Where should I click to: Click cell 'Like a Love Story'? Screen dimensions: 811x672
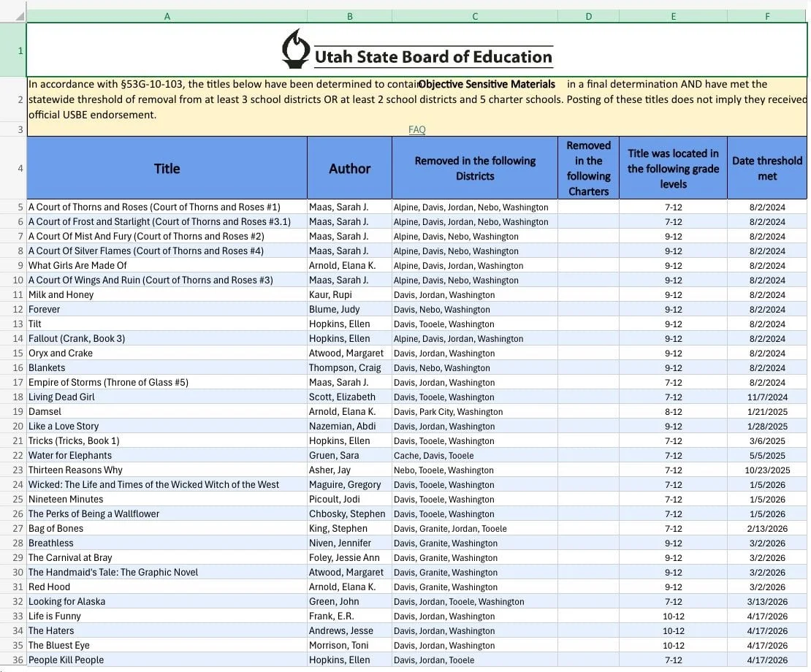(x=167, y=426)
